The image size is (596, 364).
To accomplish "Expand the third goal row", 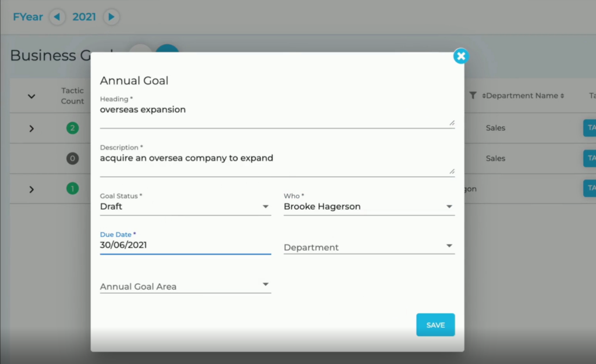I will 31,189.
